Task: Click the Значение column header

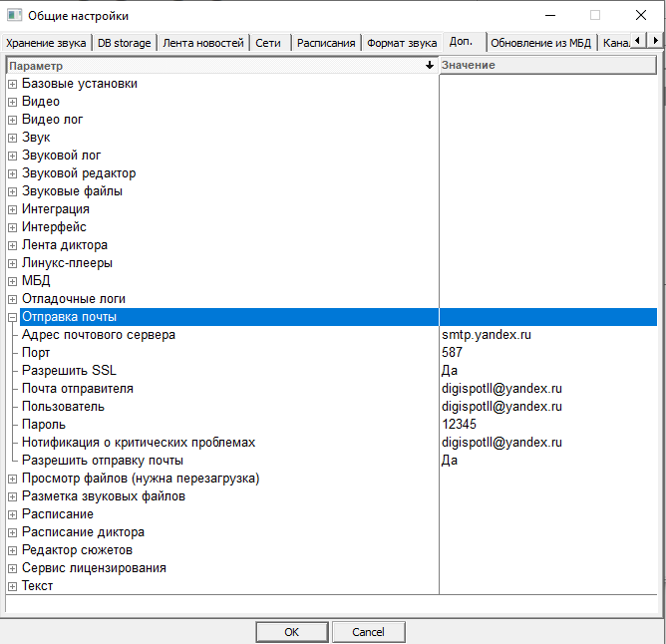Action: pos(548,66)
